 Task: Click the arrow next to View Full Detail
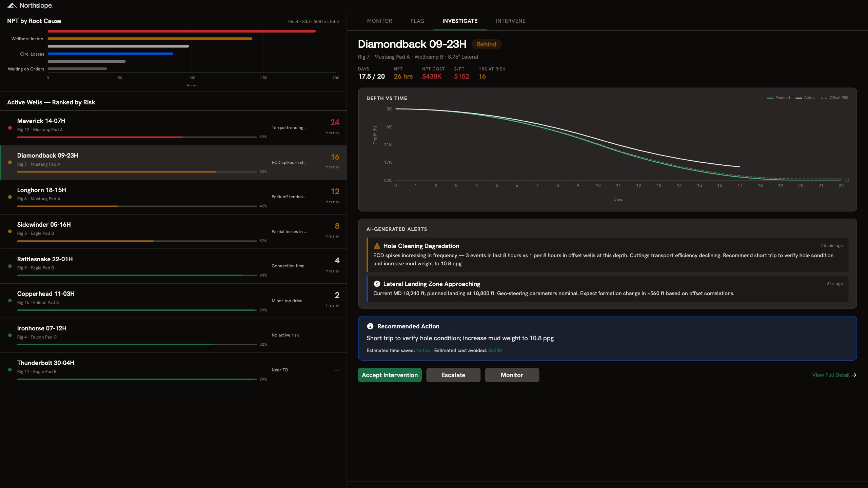pos(854,375)
